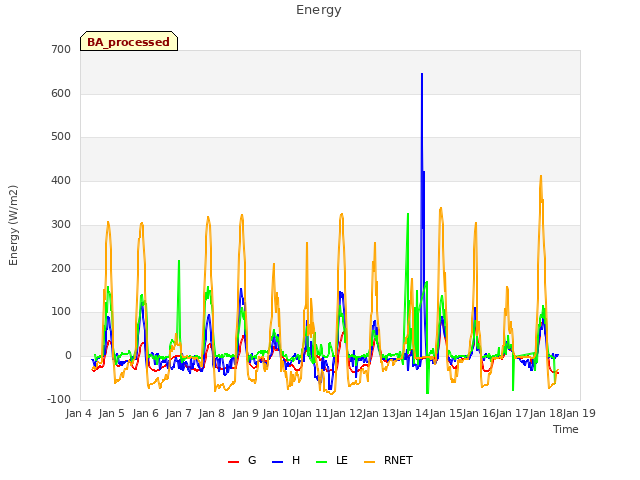This screenshot has height=480, width=640.
Task: Click the green LE peak near 330 on Jan 13
Action: [408, 213]
